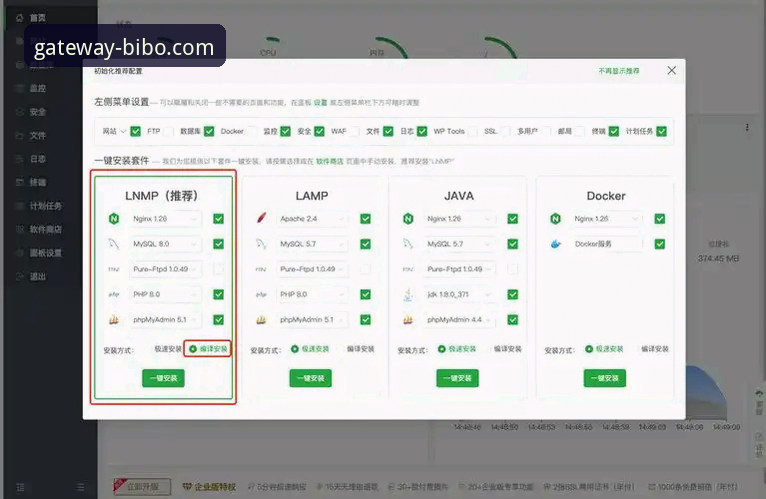Click the phpMyAdmin sailboat icon in LNMP card
The height and width of the screenshot is (499, 766).
[x=114, y=320]
